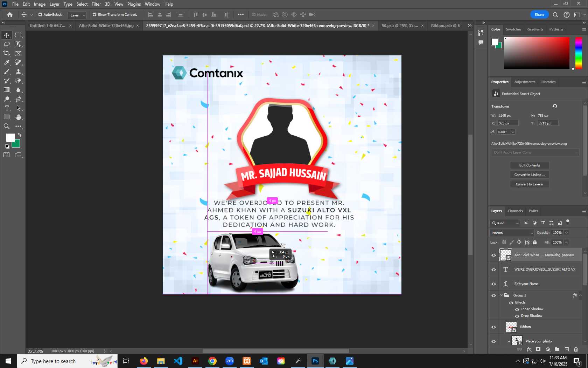Image resolution: width=588 pixels, height=368 pixels.
Task: Select the Zoom tool
Action: pos(7,127)
